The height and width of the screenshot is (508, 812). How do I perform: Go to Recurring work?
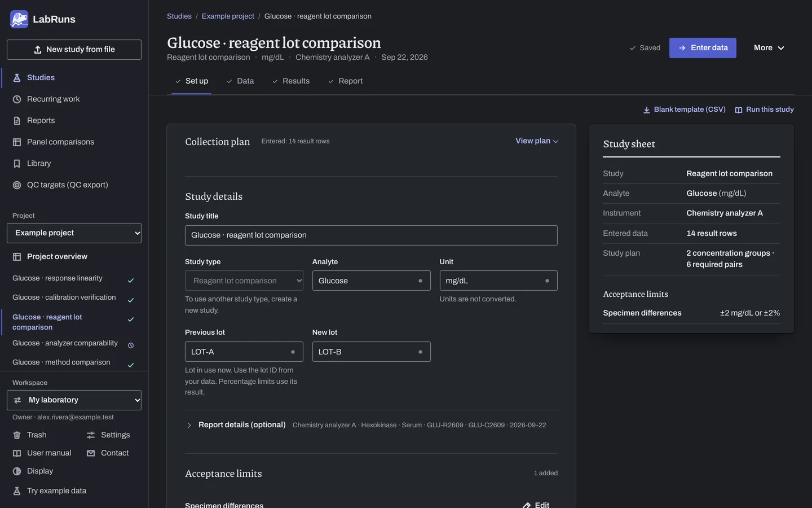[46, 99]
